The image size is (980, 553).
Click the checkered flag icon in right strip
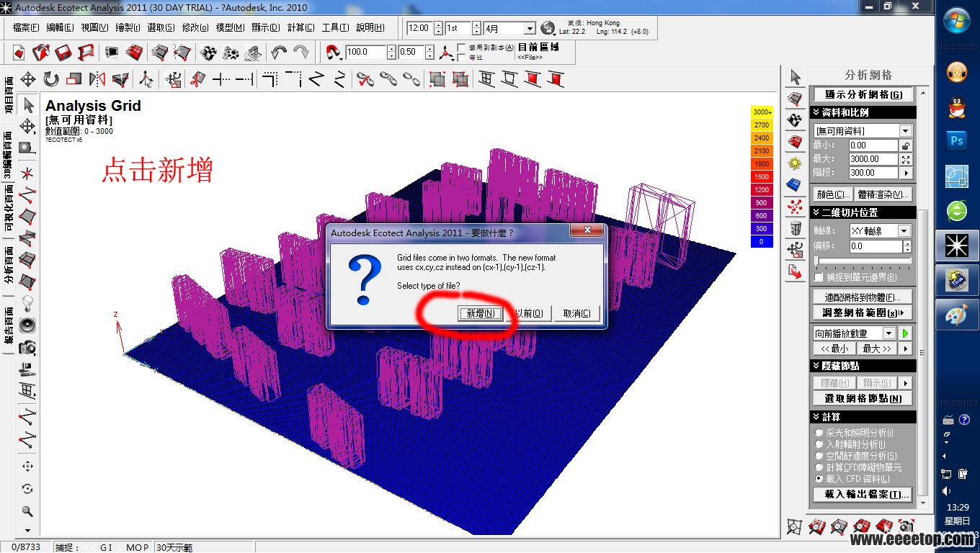click(795, 119)
